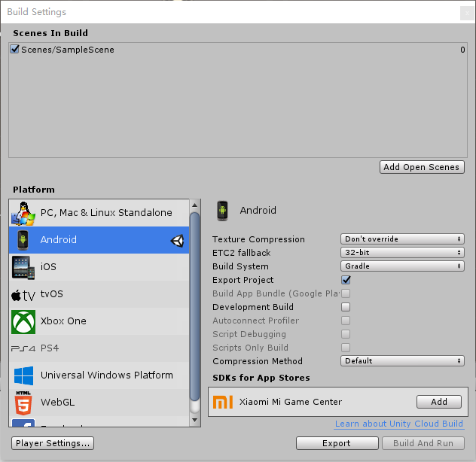This screenshot has width=476, height=462.
Task: Select Universal Windows Platform row
Action: point(99,375)
